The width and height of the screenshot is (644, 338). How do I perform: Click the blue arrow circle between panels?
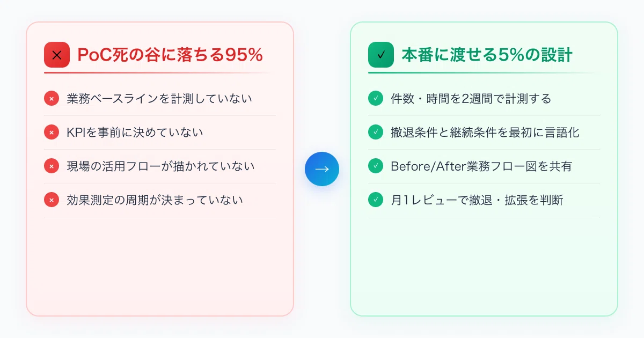pyautogui.click(x=322, y=169)
